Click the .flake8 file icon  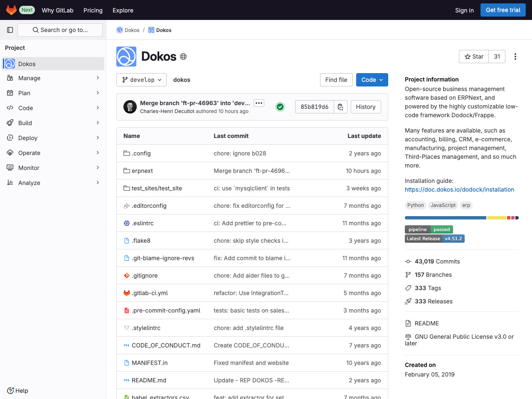127,241
